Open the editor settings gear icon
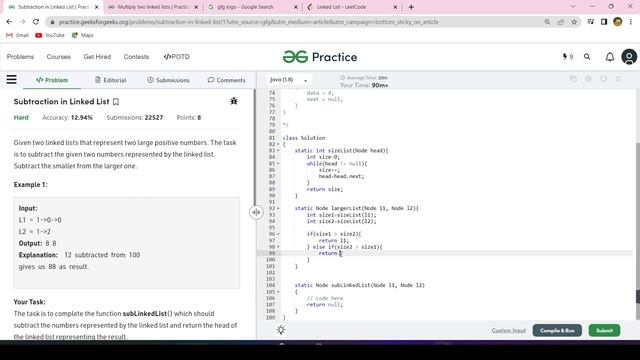This screenshot has height=360, width=640. [x=589, y=79]
